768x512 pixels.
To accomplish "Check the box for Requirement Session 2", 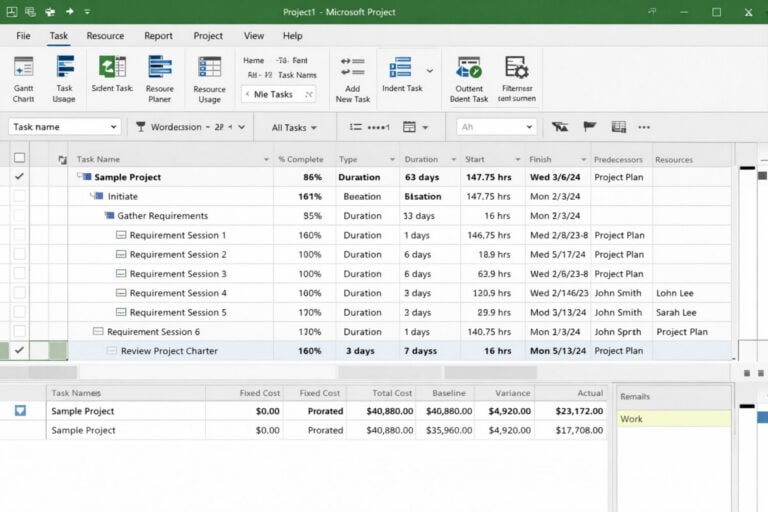I will [x=19, y=254].
